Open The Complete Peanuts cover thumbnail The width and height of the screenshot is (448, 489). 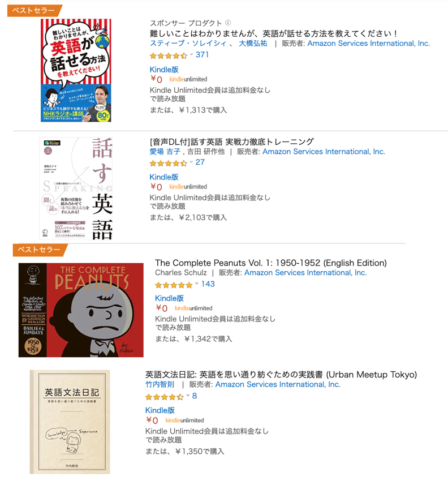point(81,310)
